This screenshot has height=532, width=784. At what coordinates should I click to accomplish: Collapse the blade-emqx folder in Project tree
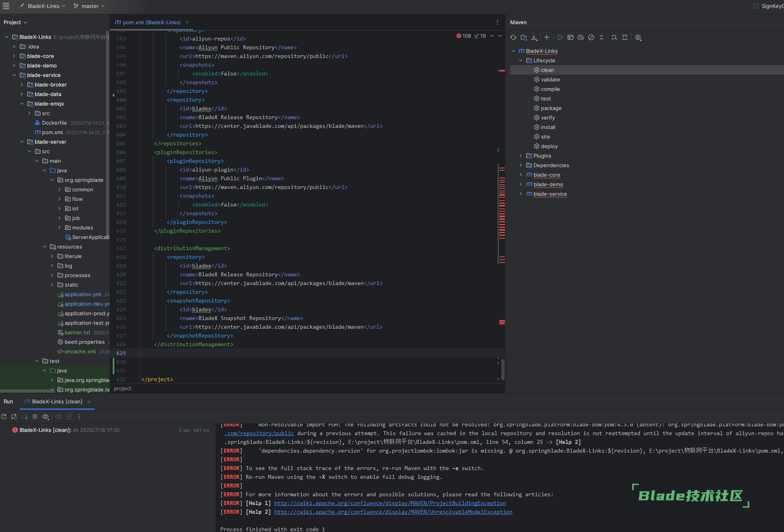22,104
